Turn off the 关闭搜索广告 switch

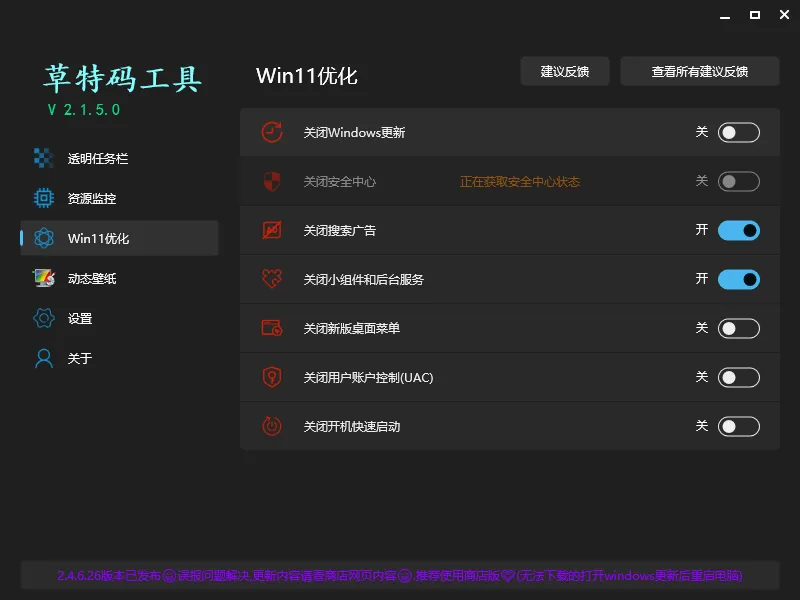coord(739,231)
